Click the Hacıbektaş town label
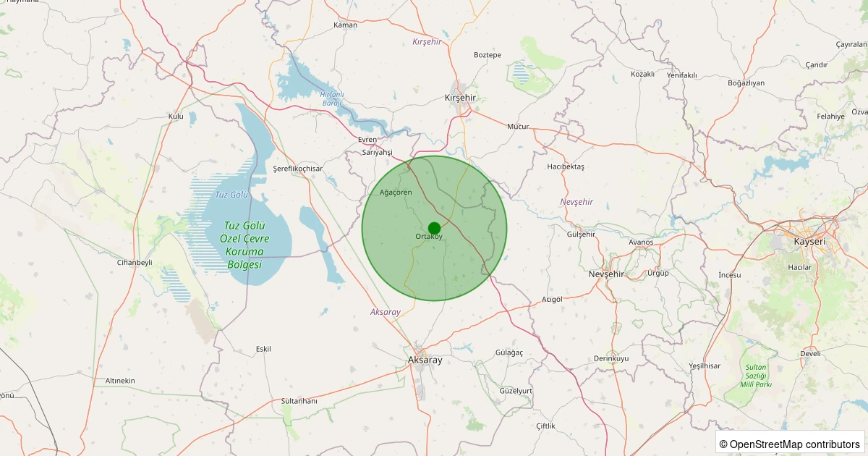Image resolution: width=868 pixels, height=456 pixels. [566, 166]
